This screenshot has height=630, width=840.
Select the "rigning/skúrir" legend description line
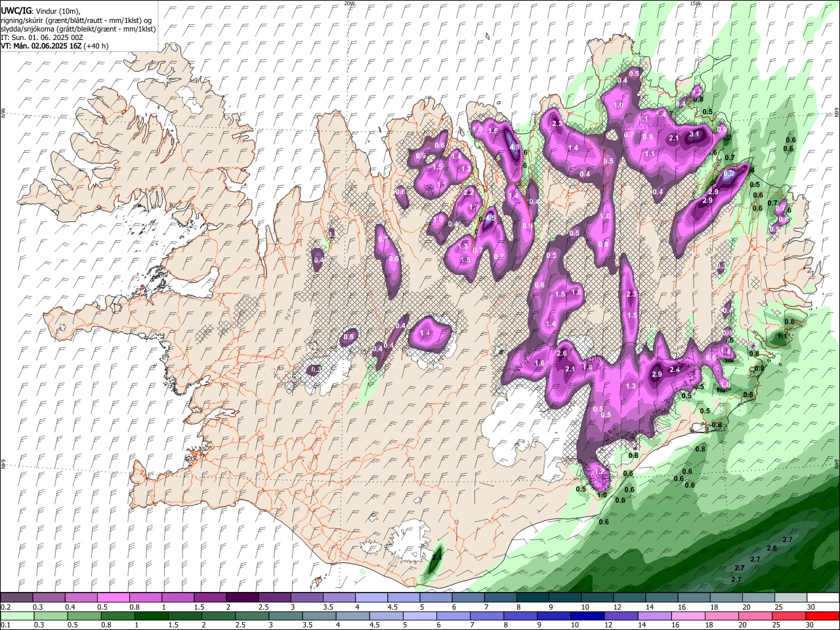point(76,20)
